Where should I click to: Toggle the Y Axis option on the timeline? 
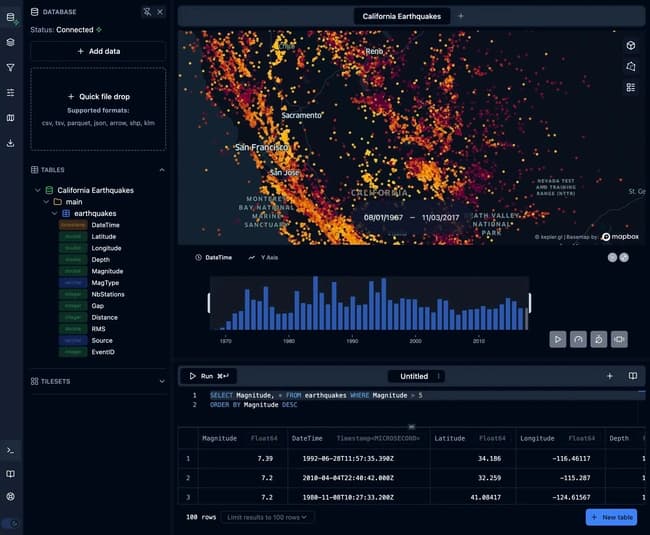(262, 257)
